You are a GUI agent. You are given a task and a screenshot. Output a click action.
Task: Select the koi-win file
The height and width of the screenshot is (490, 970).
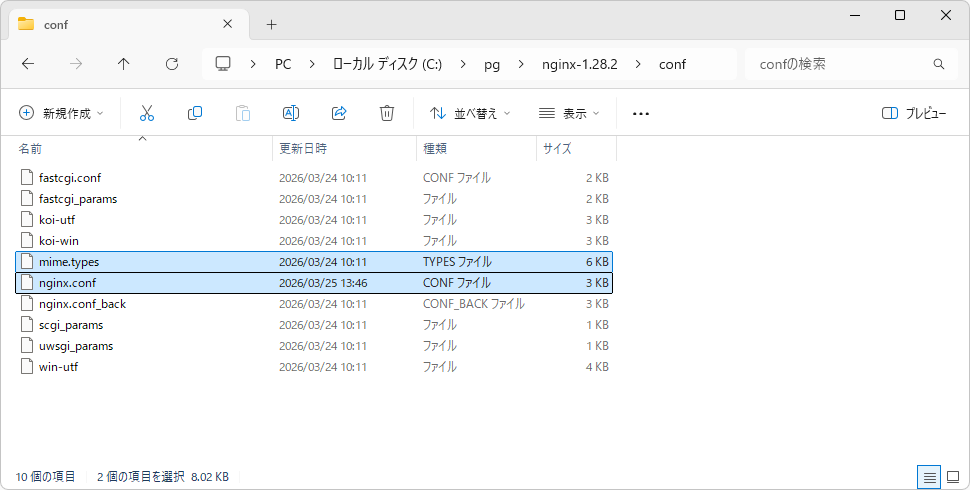(314, 241)
